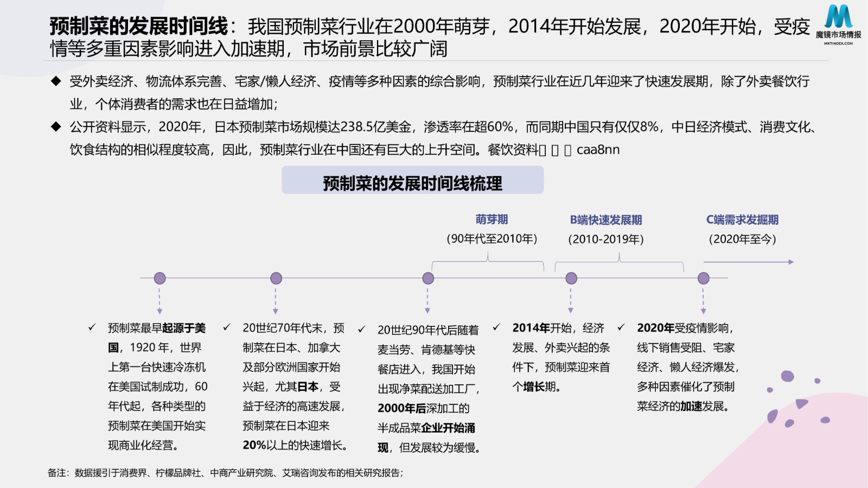Click the bold text 2000年后
The width and height of the screenshot is (868, 488).
(402, 408)
